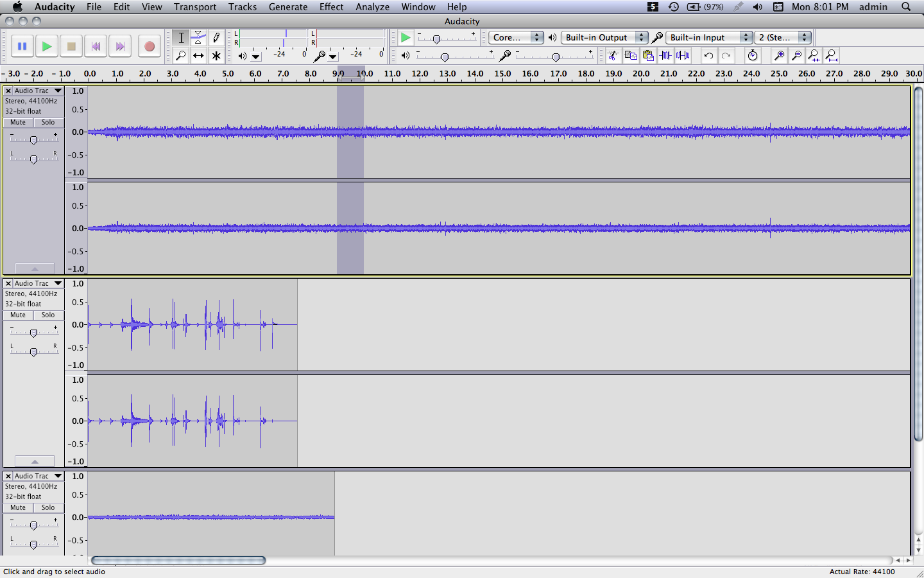Solo the third audio track
This screenshot has width=924, height=578.
coord(48,508)
